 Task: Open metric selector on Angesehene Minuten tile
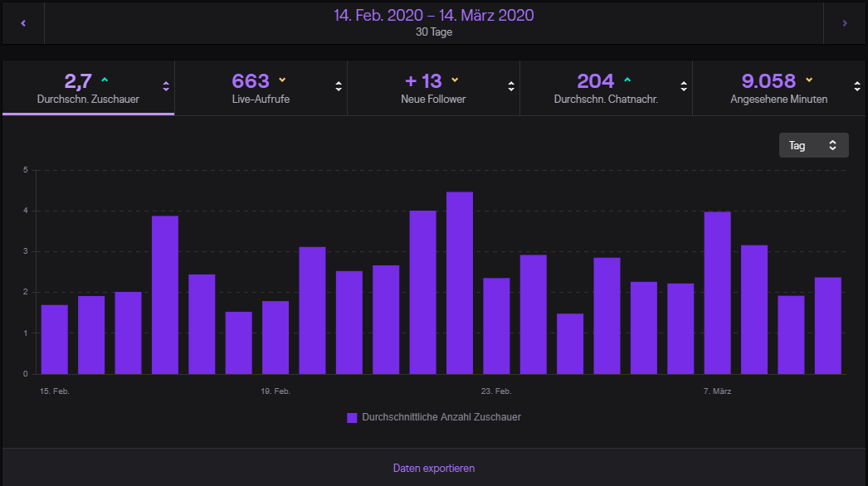tap(857, 86)
